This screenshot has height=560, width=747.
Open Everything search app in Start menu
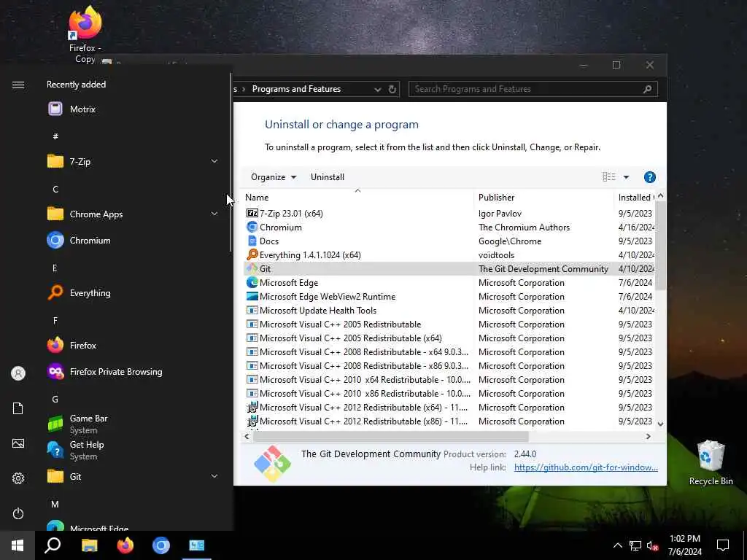coord(131,293)
